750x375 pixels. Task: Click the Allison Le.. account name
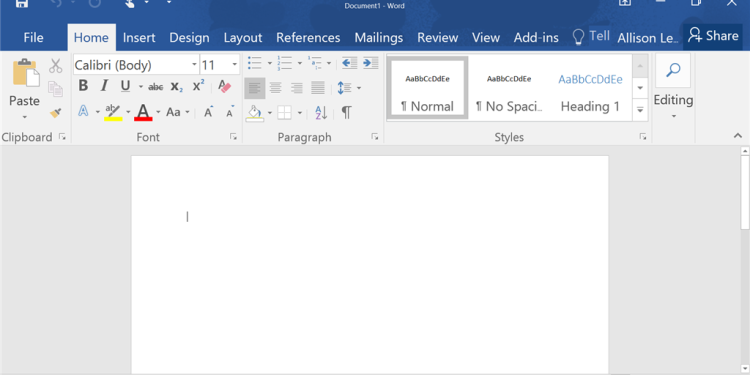(x=648, y=38)
